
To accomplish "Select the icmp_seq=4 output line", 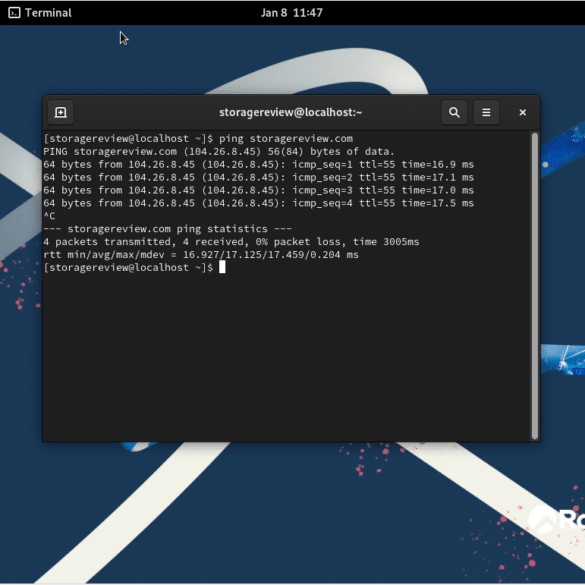I will tap(259, 203).
